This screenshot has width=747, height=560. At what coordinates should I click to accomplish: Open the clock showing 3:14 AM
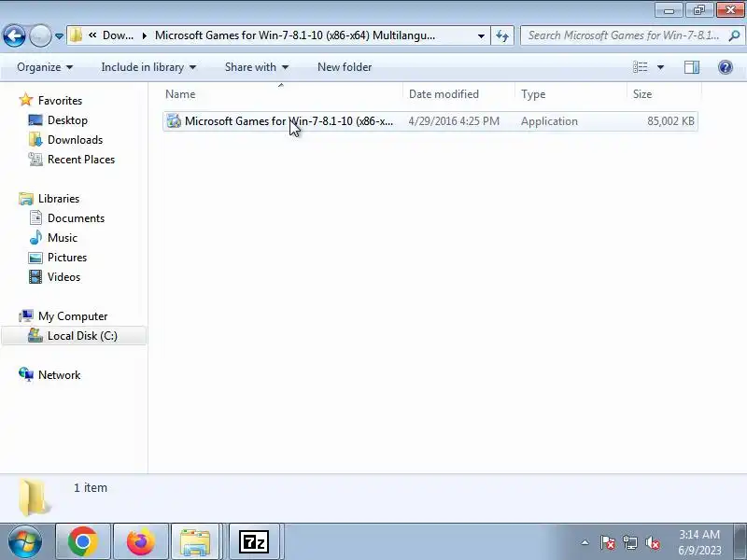[699, 542]
